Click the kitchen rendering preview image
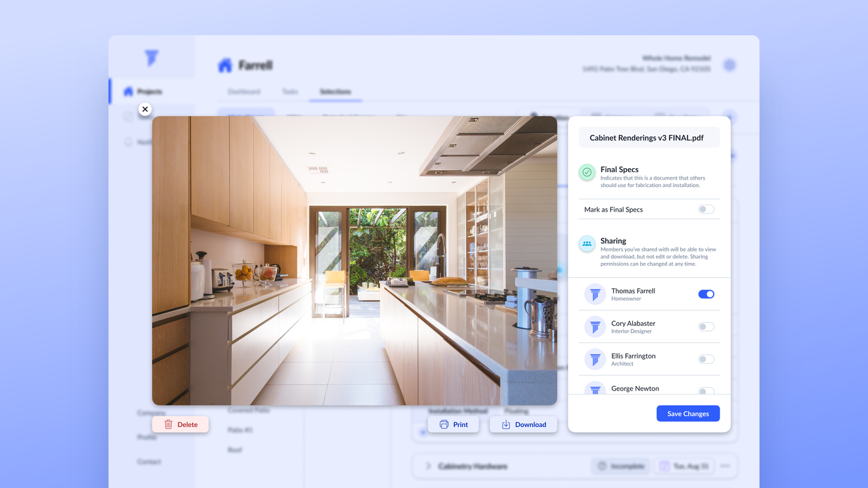 (354, 260)
